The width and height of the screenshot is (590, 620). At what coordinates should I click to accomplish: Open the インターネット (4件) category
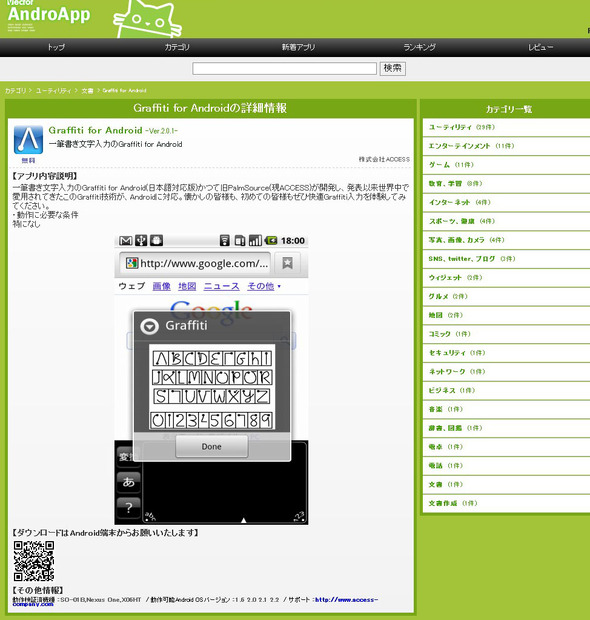coord(506,202)
